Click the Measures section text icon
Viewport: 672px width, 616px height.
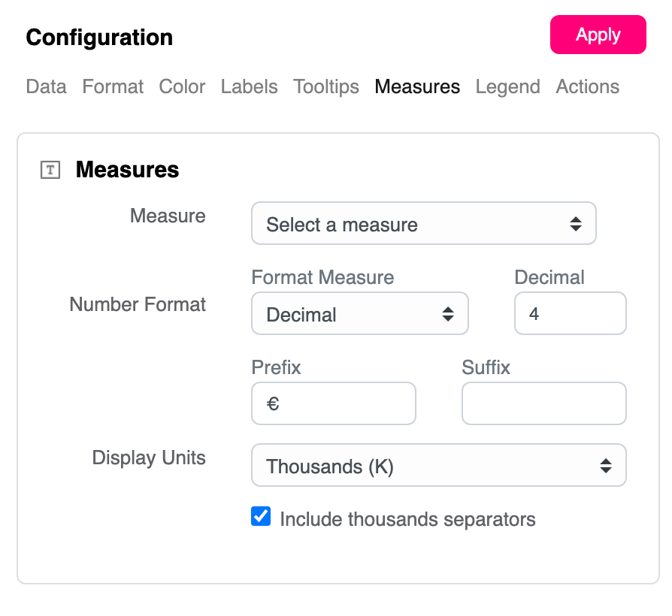(x=50, y=170)
